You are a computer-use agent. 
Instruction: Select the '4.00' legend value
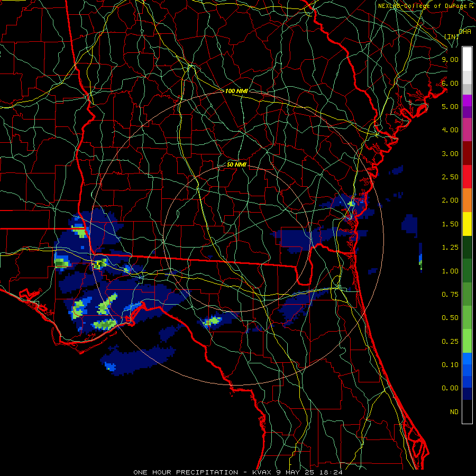pos(450,130)
